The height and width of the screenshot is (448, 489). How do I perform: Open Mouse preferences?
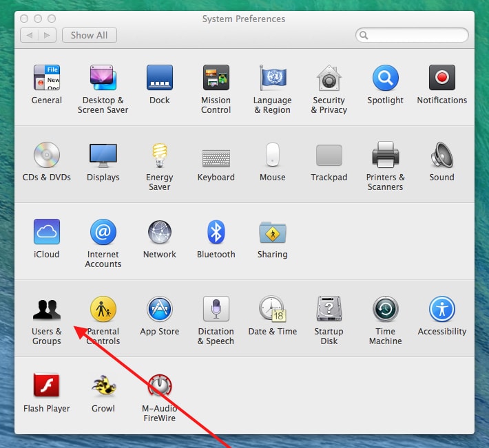coord(273,155)
